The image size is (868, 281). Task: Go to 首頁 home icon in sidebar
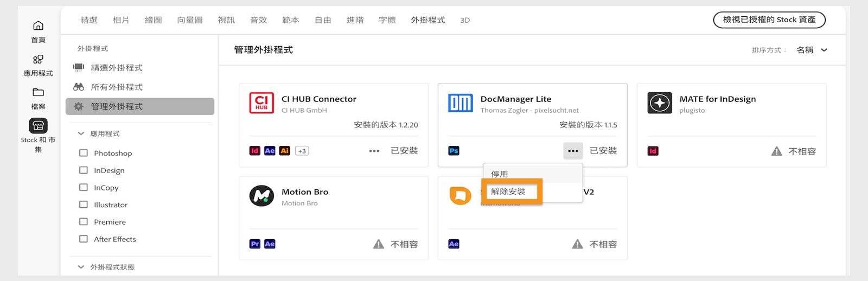[x=38, y=25]
